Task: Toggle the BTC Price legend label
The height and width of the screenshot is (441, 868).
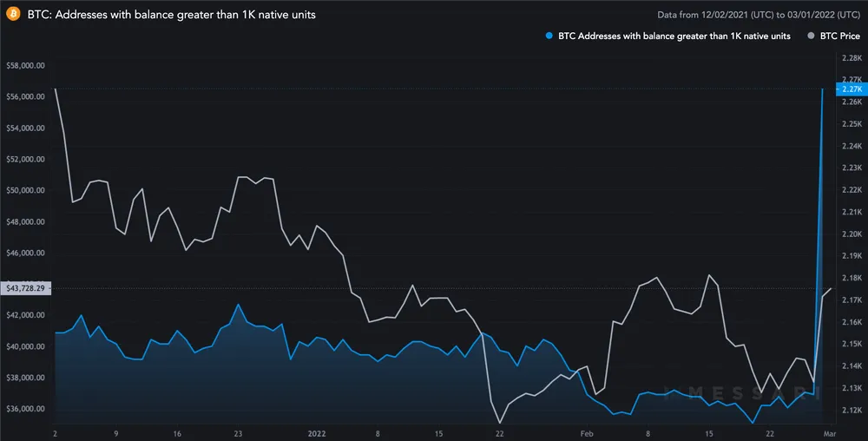Action: 838,36
